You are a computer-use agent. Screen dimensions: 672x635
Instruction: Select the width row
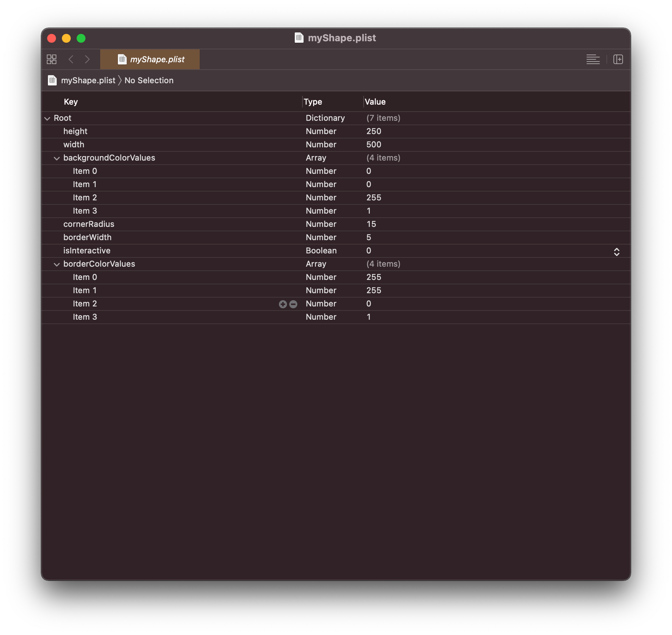(x=336, y=145)
